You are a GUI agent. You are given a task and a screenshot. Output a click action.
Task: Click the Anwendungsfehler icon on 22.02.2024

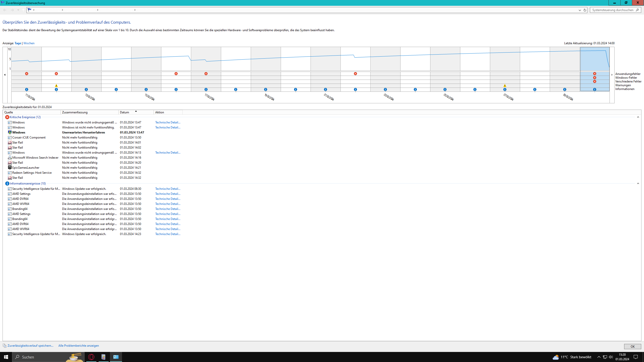[355, 74]
